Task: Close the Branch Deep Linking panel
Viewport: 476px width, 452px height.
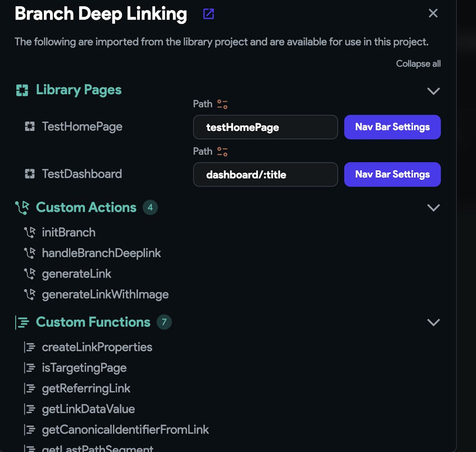Action: tap(433, 13)
